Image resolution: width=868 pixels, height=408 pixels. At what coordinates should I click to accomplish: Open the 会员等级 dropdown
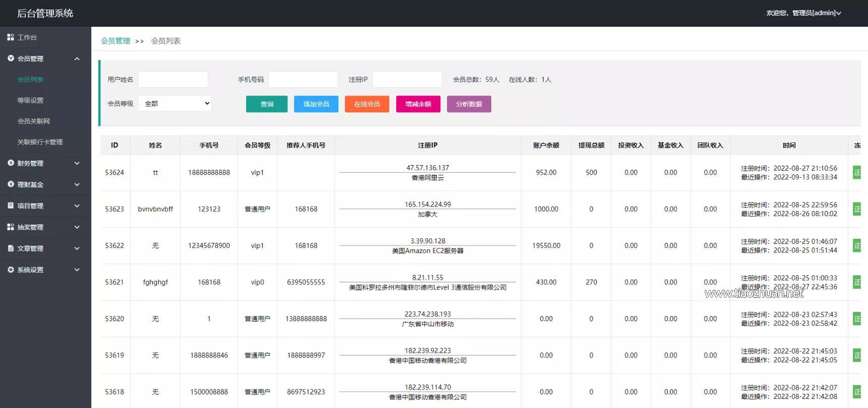(175, 104)
